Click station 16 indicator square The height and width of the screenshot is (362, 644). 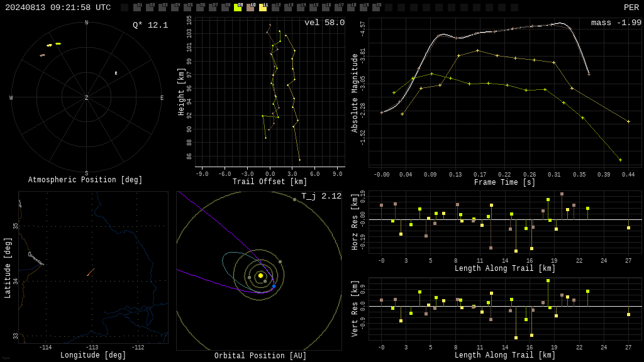coord(326,8)
